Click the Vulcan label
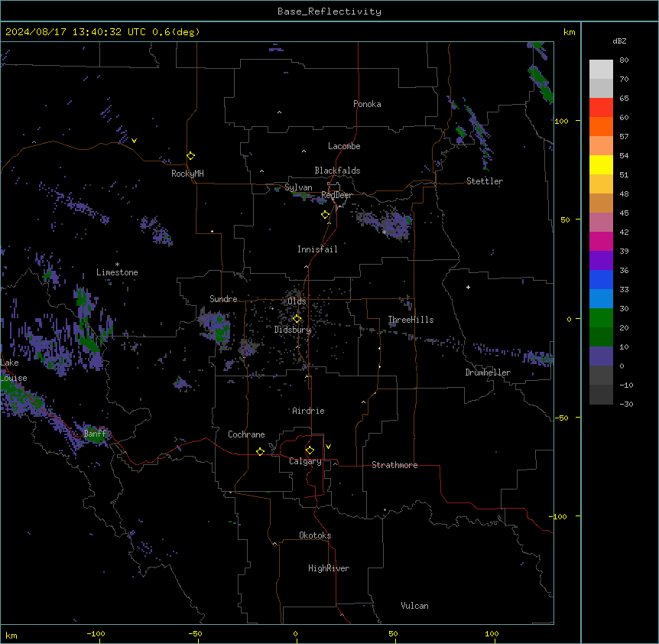 (x=414, y=606)
